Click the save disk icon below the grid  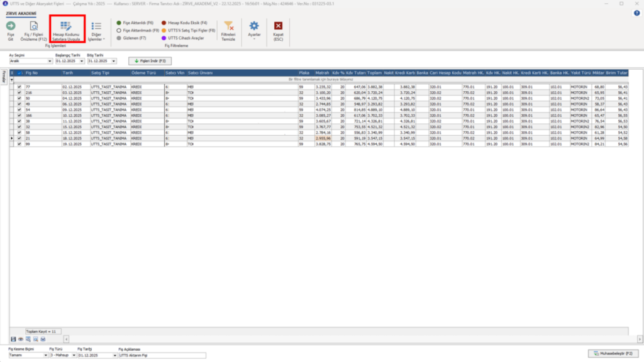[13, 339]
